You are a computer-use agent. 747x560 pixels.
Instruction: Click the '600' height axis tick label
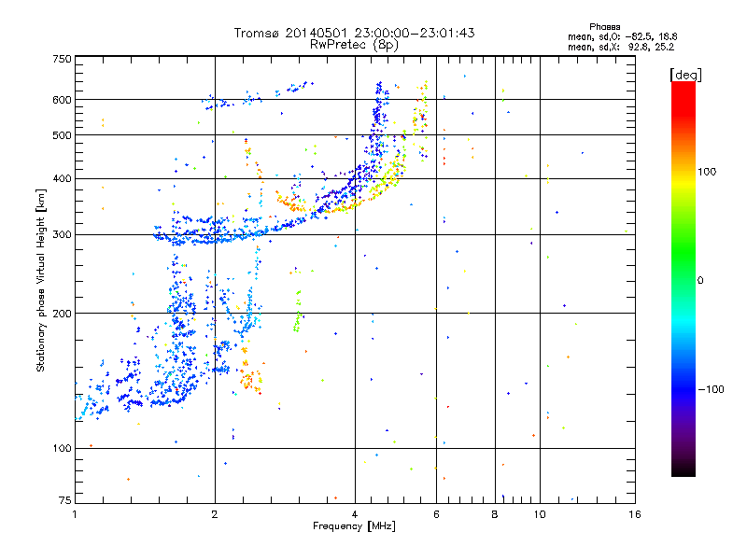point(62,100)
